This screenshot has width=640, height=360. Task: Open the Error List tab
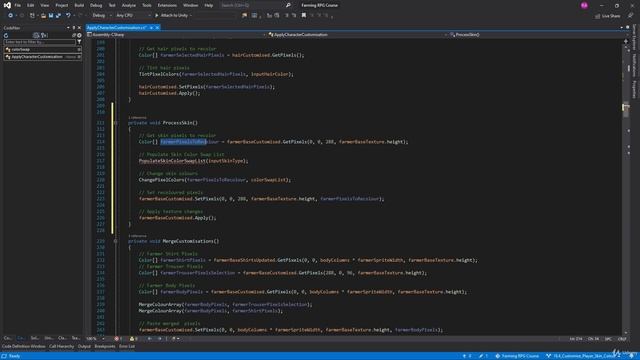click(x=127, y=347)
